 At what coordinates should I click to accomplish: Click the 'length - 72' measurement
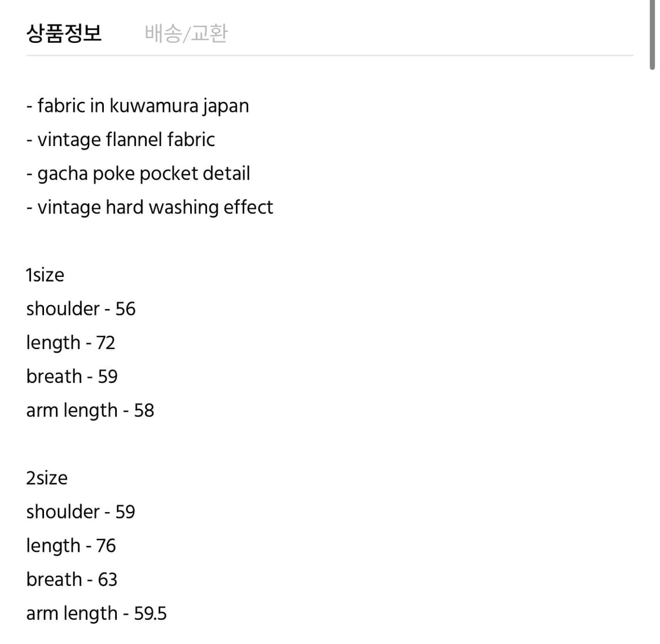click(70, 343)
